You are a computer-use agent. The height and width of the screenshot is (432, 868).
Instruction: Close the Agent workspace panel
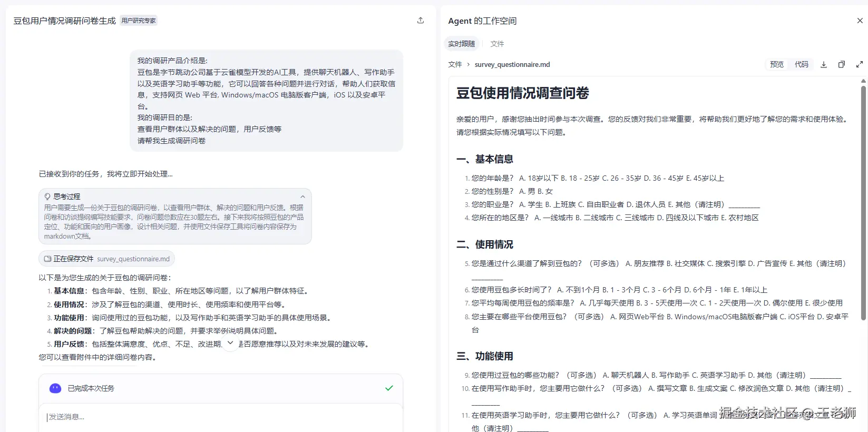[860, 21]
